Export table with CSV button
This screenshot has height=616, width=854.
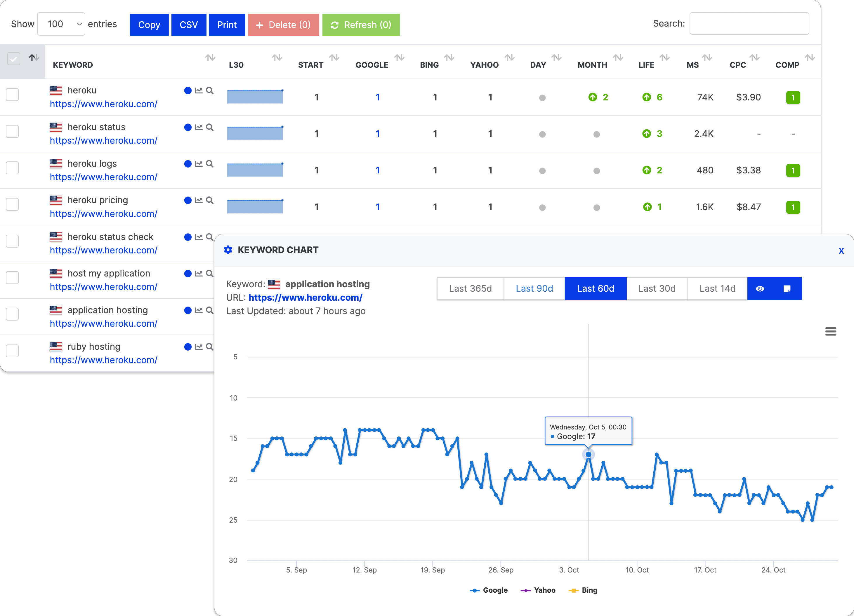(189, 25)
